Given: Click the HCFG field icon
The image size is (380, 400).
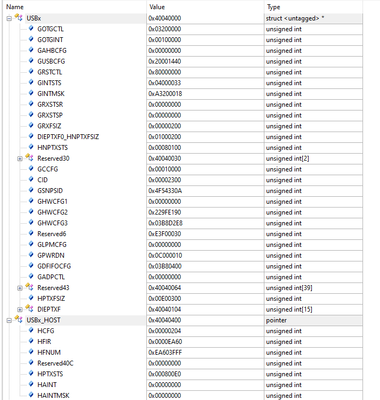Looking at the screenshot, I should 31,330.
